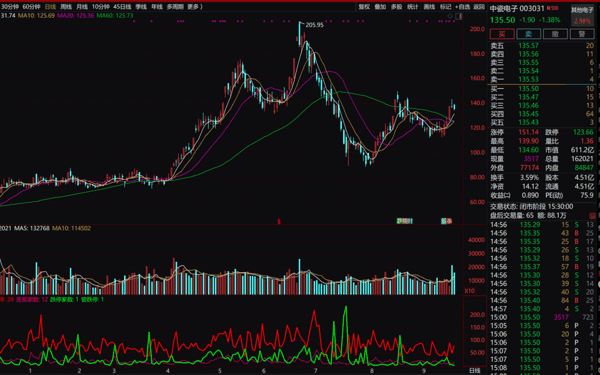Click the PE(动) 75.9 value
This screenshot has width=600, height=375.
[587, 195]
